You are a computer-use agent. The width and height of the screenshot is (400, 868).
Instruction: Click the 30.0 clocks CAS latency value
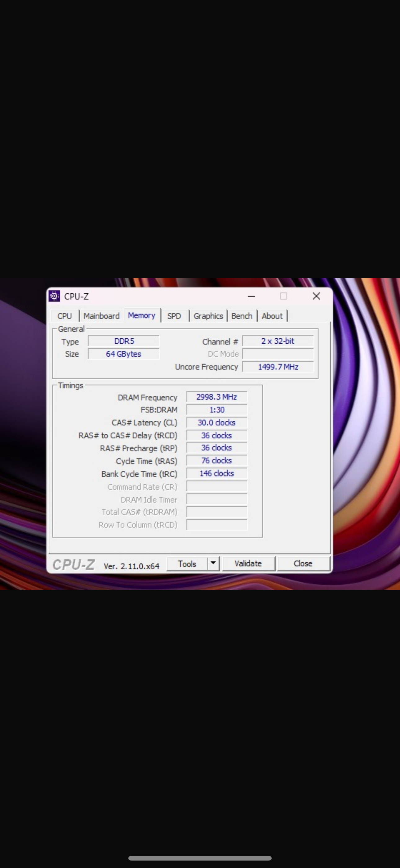[x=217, y=423]
